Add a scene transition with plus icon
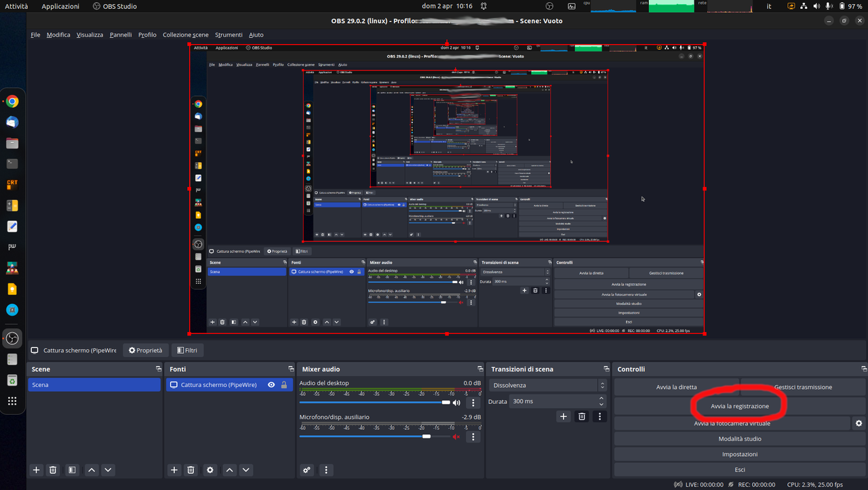The width and height of the screenshot is (868, 490). coord(564,416)
